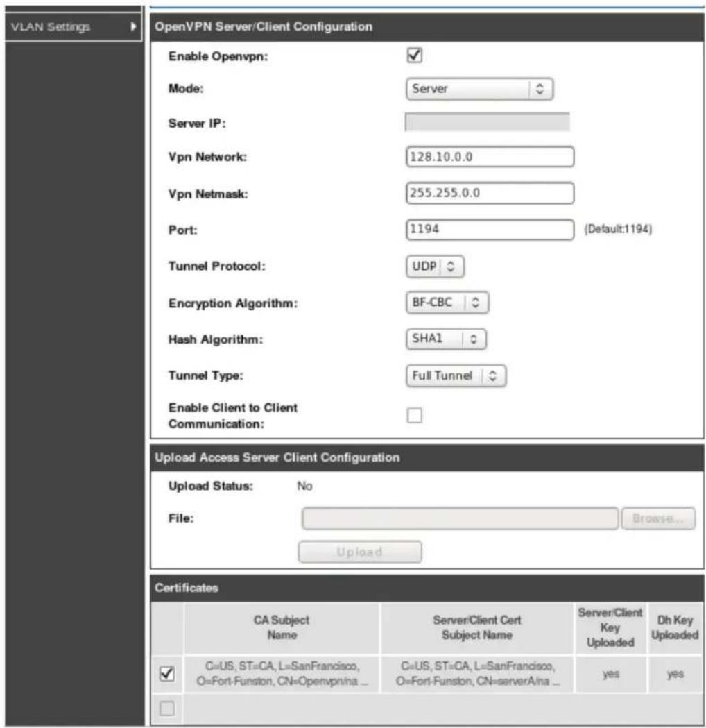Image resolution: width=706 pixels, height=728 pixels.
Task: Uncheck the Fort-Funston certificate row checkbox
Action: pos(167,673)
